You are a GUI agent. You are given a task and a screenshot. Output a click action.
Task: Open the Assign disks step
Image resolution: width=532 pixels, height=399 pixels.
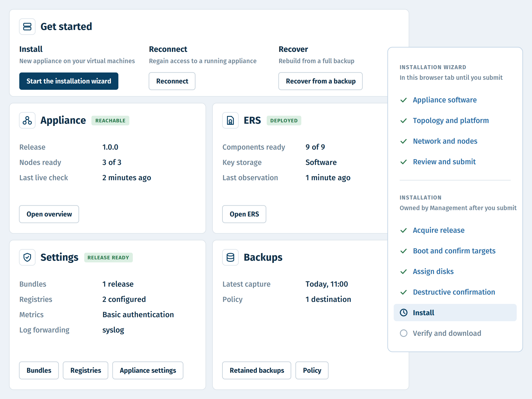433,272
